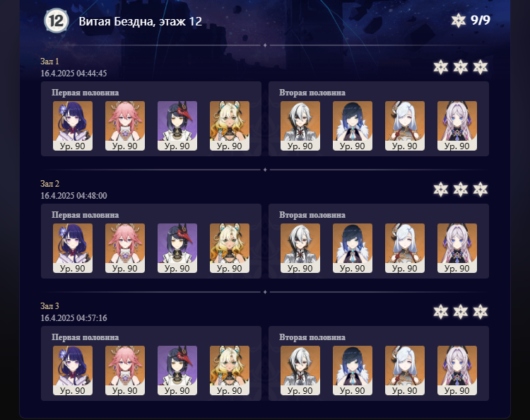Click Витая Бездна, этаж 12 title
530x420 pixels.
[x=141, y=21]
